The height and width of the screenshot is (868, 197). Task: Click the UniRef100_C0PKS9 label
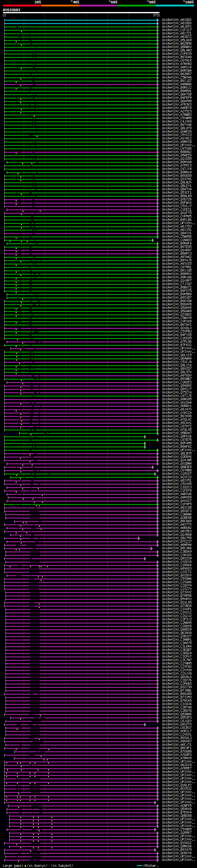click(177, 54)
